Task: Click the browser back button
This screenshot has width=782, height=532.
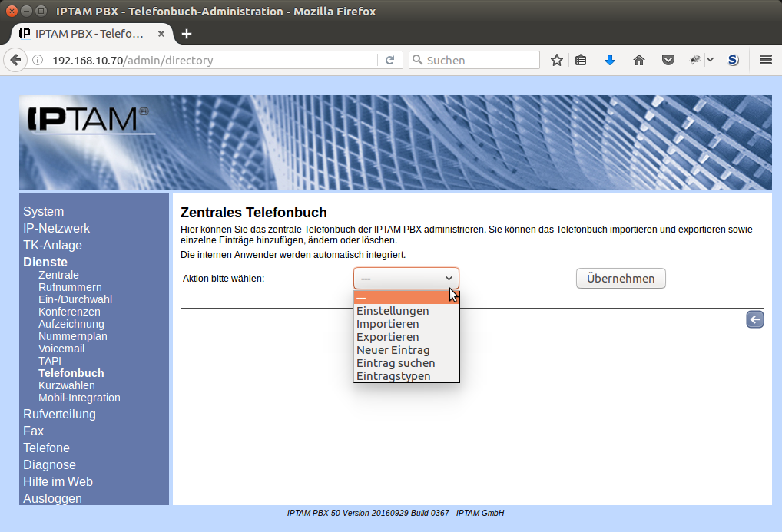Action: coord(15,60)
